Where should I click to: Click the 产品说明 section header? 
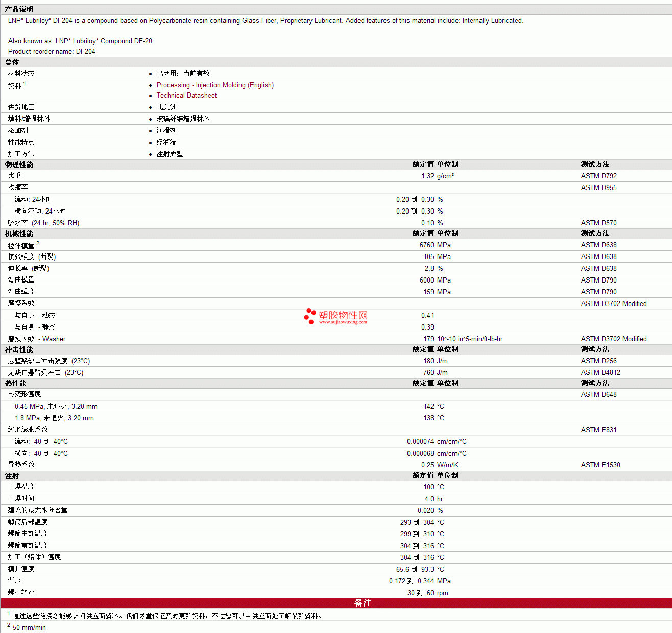(19, 10)
